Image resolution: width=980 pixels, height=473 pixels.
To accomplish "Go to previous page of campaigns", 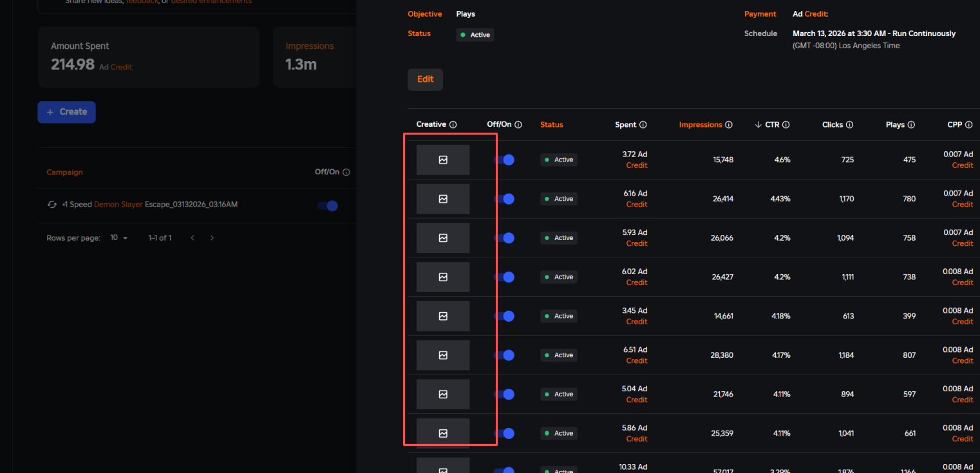I will click(x=193, y=238).
